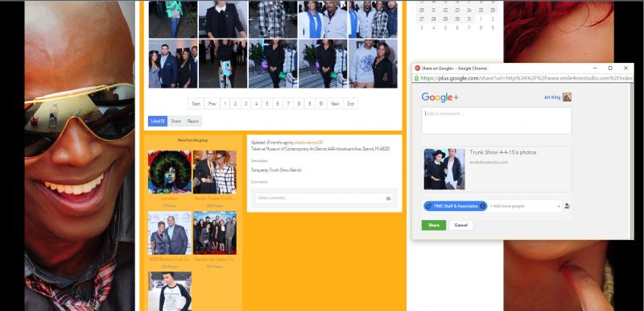Open the Report button under gallery
This screenshot has height=311, width=644.
pos(192,121)
